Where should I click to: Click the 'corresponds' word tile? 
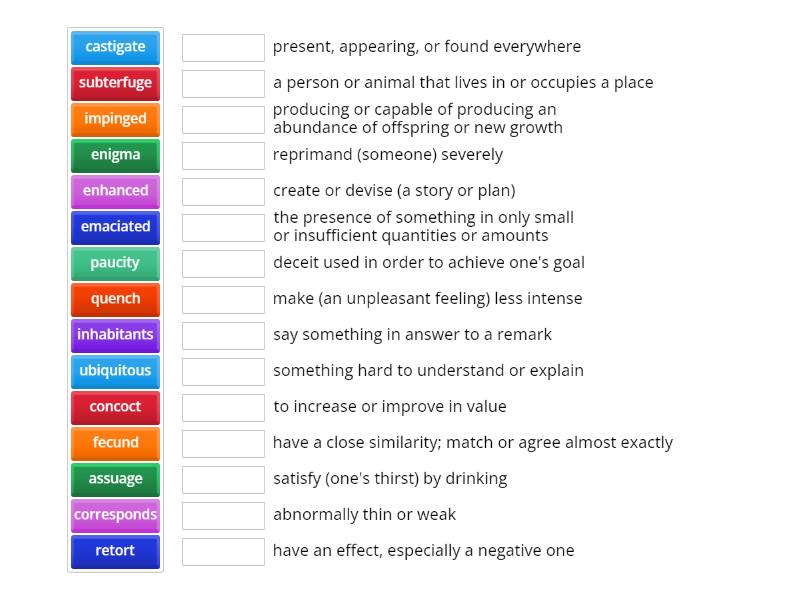(115, 515)
